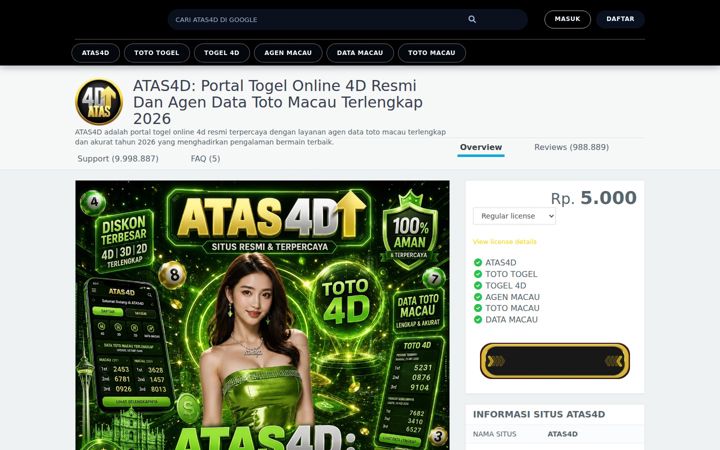Screen dimensions: 720x450
Task: Select the TOGEL 4D nav pill
Action: click(222, 53)
